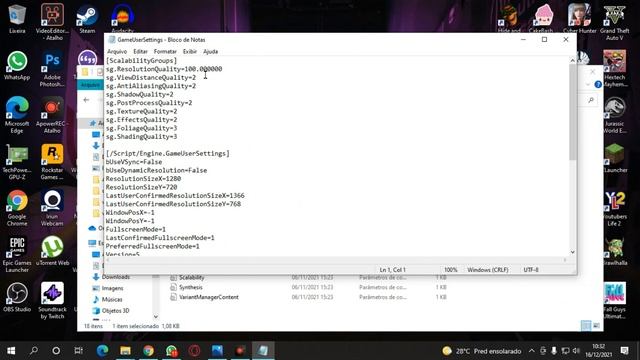640x360 pixels.
Task: Open Minecraft Launcher desktop icon
Action: [614, 158]
